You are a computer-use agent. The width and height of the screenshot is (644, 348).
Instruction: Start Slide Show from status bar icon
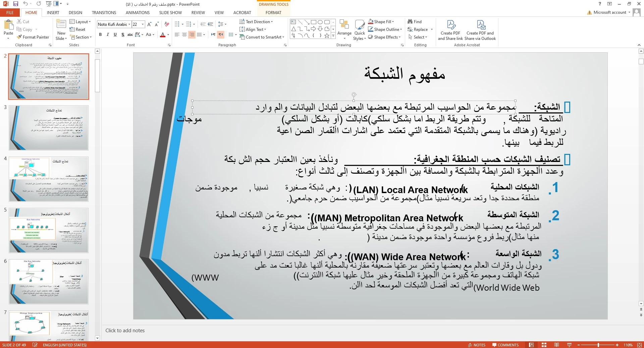click(x=569, y=345)
